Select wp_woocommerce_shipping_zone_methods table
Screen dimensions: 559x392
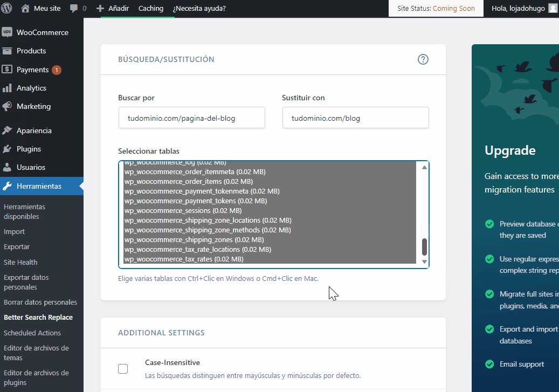pyautogui.click(x=270, y=230)
